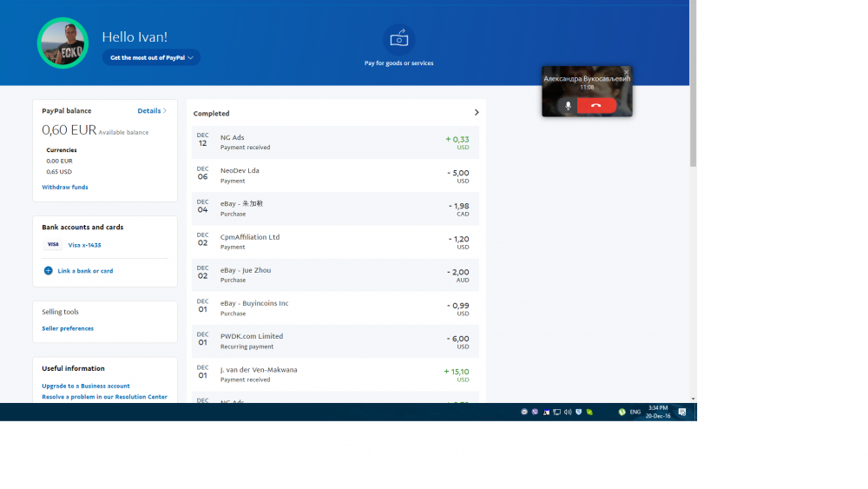Click the blue shield security tray icon
This screenshot has height=489, width=868.
point(578,412)
